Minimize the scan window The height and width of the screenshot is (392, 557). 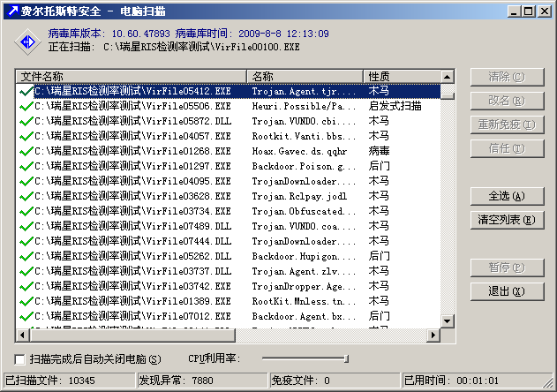[x=514, y=11]
